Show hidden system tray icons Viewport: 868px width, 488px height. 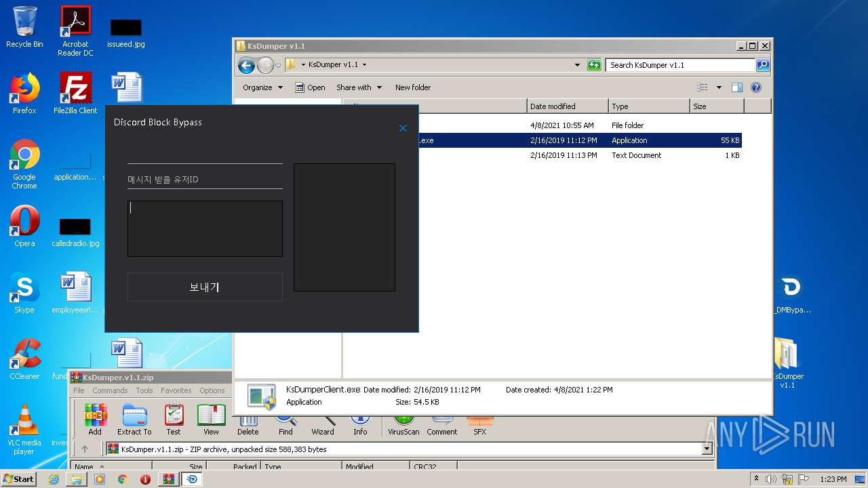pyautogui.click(x=757, y=479)
